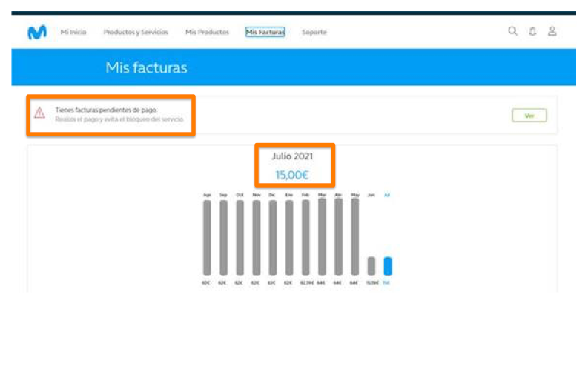Open Productos y Servicios menu
The height and width of the screenshot is (381, 588).
136,33
